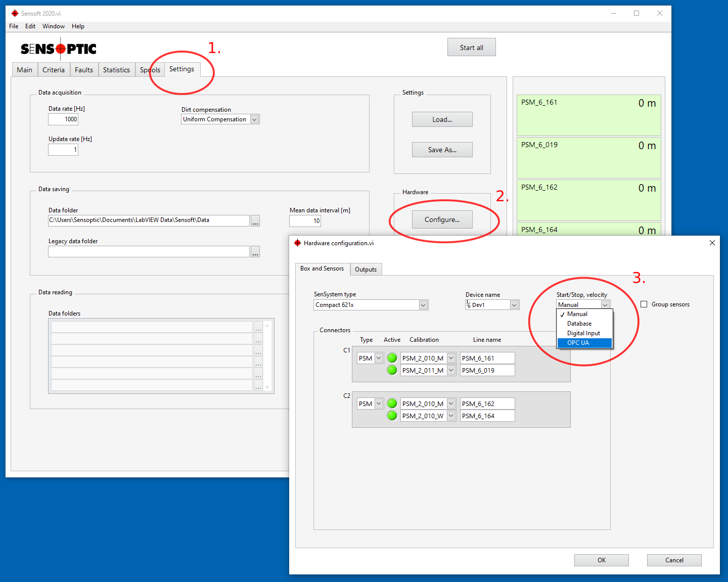728x582 pixels.
Task: Select OPC UA from the dropdown list
Action: pyautogui.click(x=584, y=343)
